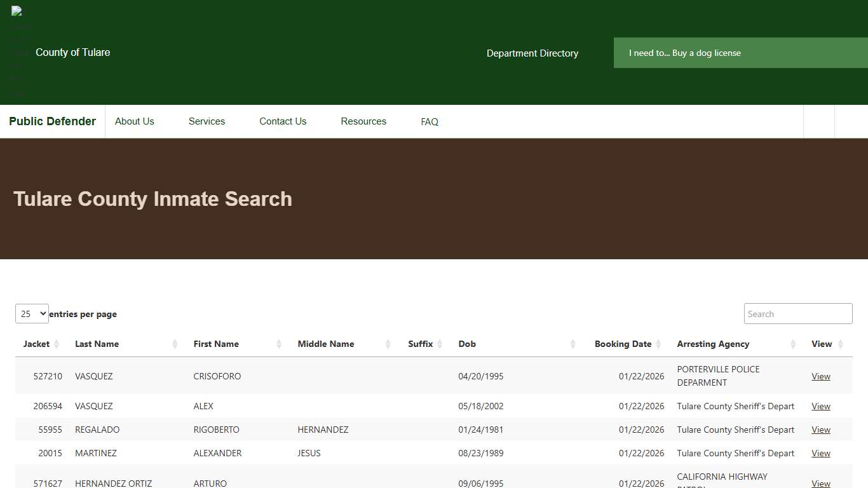Viewport: 868px width, 488px height.
Task: Click the First Name sort arrows
Action: click(278, 344)
